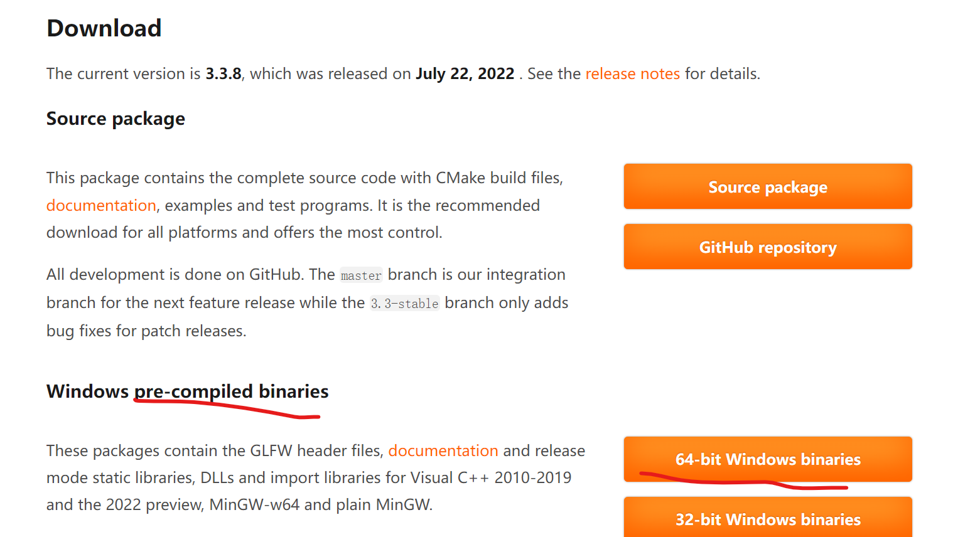
Task: Open the release notes link
Action: point(632,74)
